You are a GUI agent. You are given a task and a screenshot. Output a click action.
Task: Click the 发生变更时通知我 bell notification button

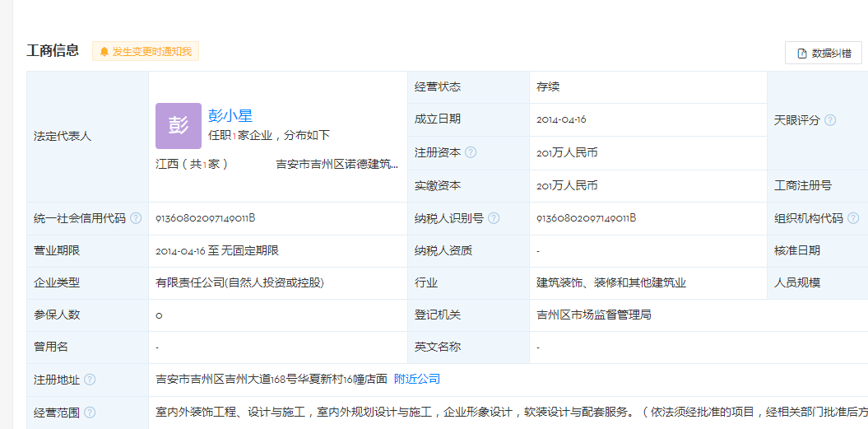click(x=146, y=51)
